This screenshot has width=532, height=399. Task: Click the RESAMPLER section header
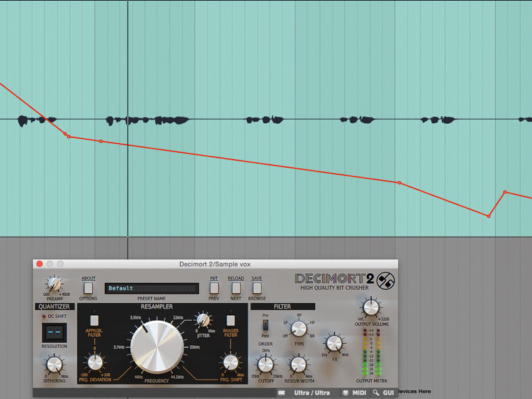tap(156, 306)
